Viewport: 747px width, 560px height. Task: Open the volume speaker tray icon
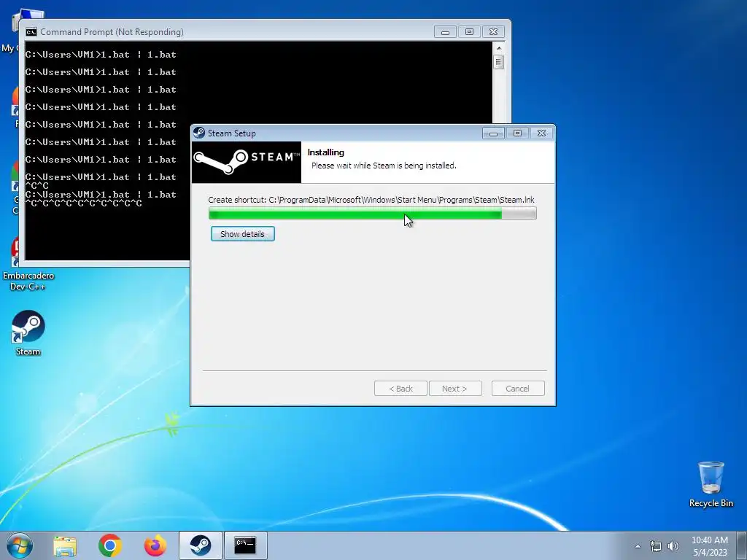[673, 546]
